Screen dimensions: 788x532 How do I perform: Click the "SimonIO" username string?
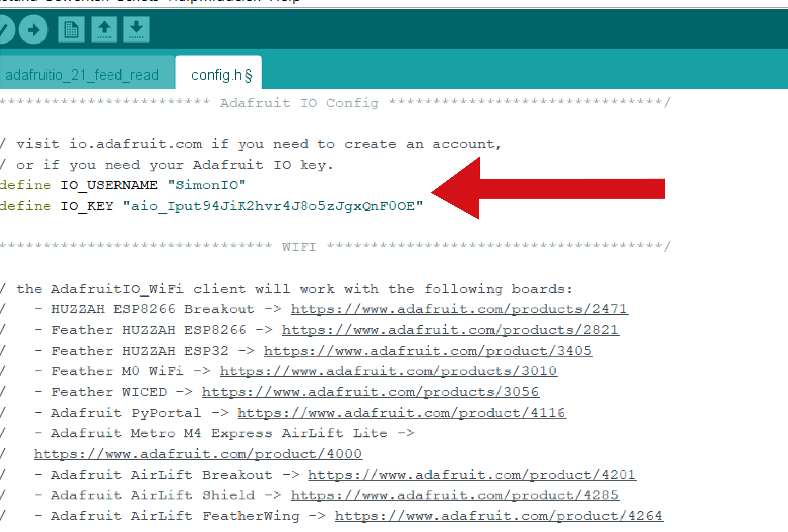pyautogui.click(x=207, y=186)
